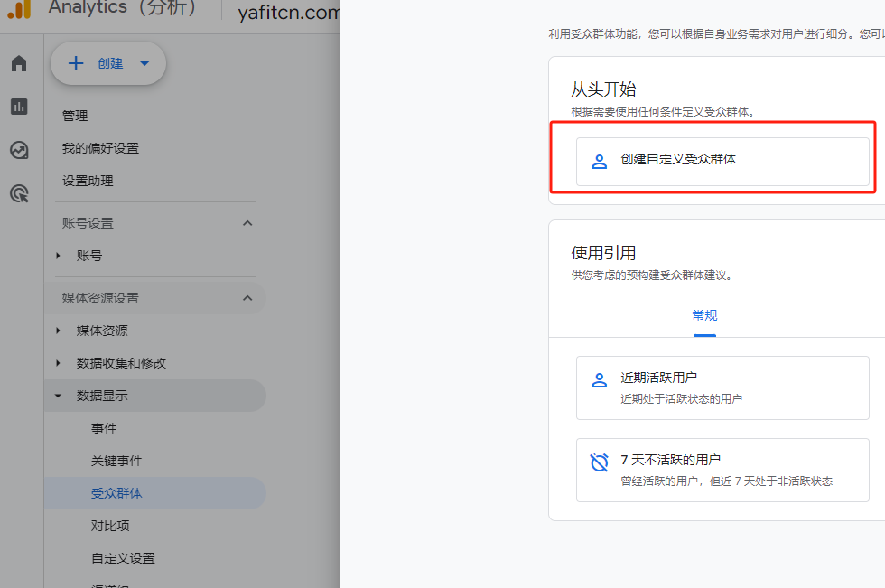
Task: Click the 创建自定义受众群体 card
Action: 722,162
